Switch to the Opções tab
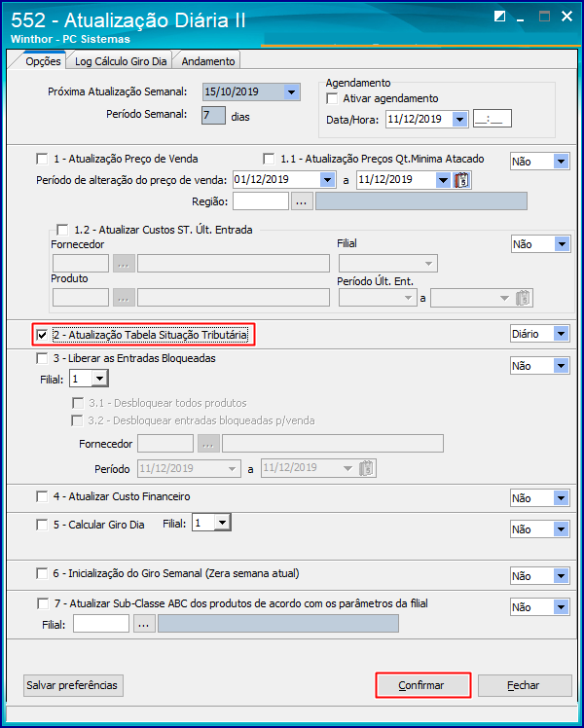Screen dimensions: 584x728 click(43, 61)
